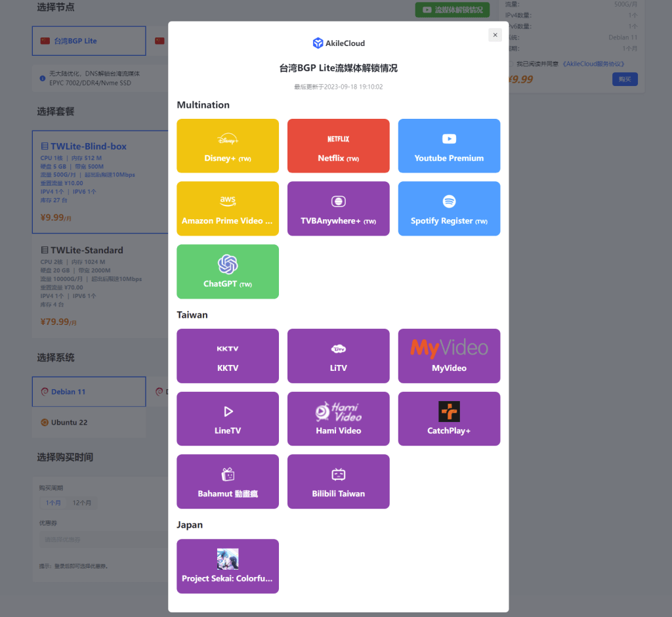The image size is (672, 617).
Task: Click the Netflix logo icon
Action: 338,139
